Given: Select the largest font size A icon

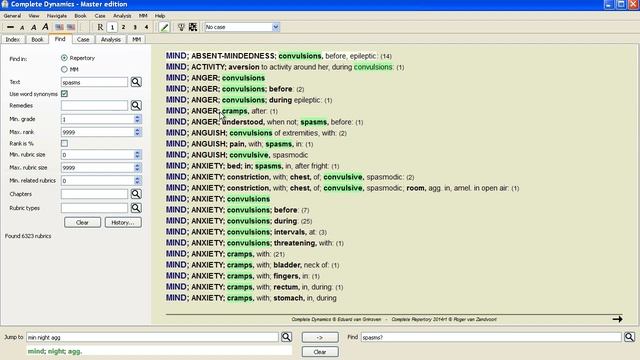Looking at the screenshot, I should click(45, 27).
